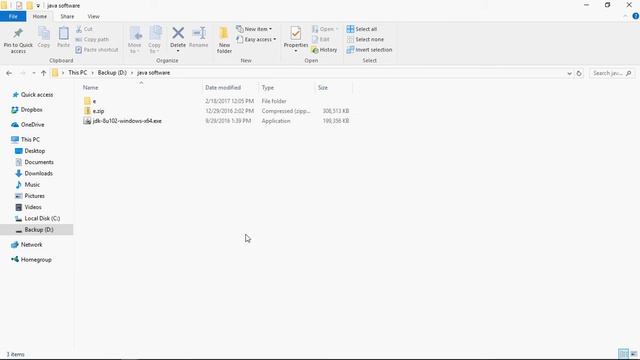640x360 pixels.
Task: Click Select all in ribbon
Action: [362, 29]
